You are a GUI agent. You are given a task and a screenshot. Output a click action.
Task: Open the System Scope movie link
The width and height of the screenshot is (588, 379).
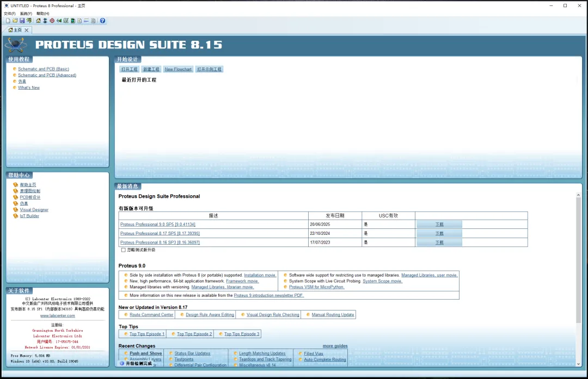[383, 281]
